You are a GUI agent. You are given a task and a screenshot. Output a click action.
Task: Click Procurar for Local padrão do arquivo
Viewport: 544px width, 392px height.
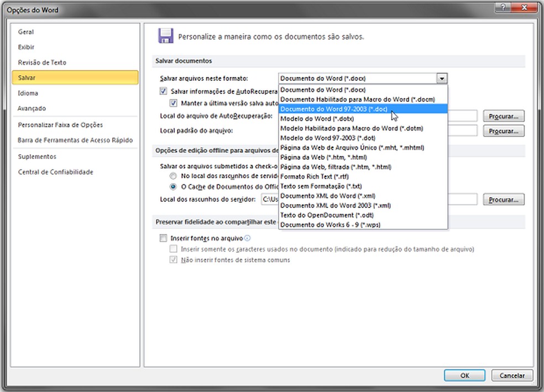click(504, 131)
